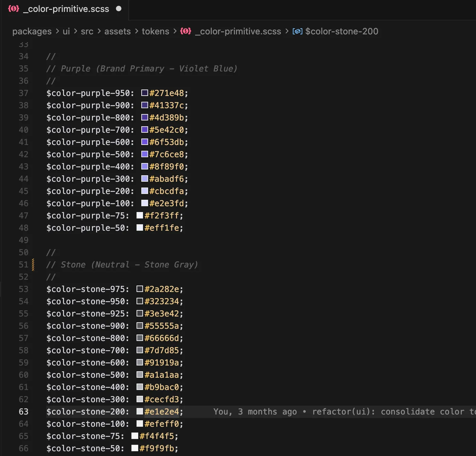This screenshot has height=456, width=476.
Task: Click the color swatch for $color-stone-975
Action: click(x=139, y=289)
